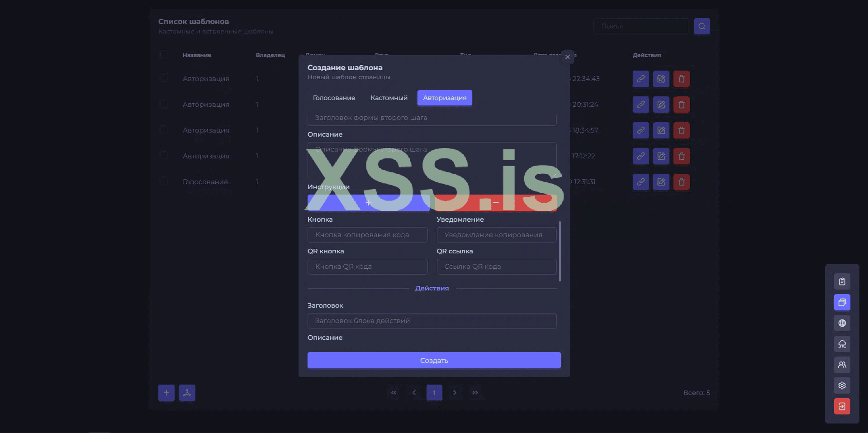The width and height of the screenshot is (868, 433).
Task: Go to the previous page of templates
Action: [414, 393]
